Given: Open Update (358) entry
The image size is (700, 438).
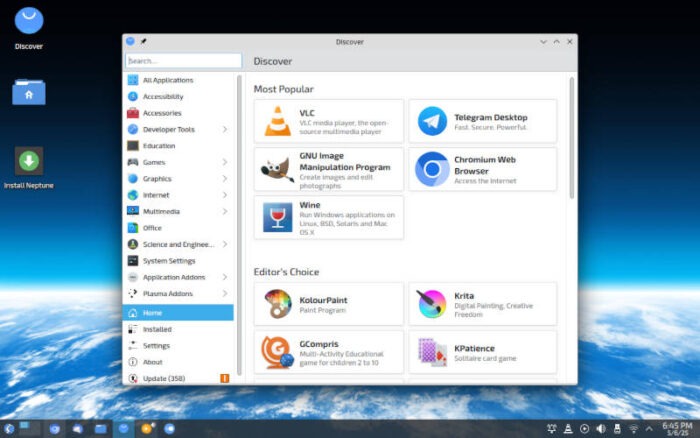Looking at the screenshot, I should click(x=178, y=378).
